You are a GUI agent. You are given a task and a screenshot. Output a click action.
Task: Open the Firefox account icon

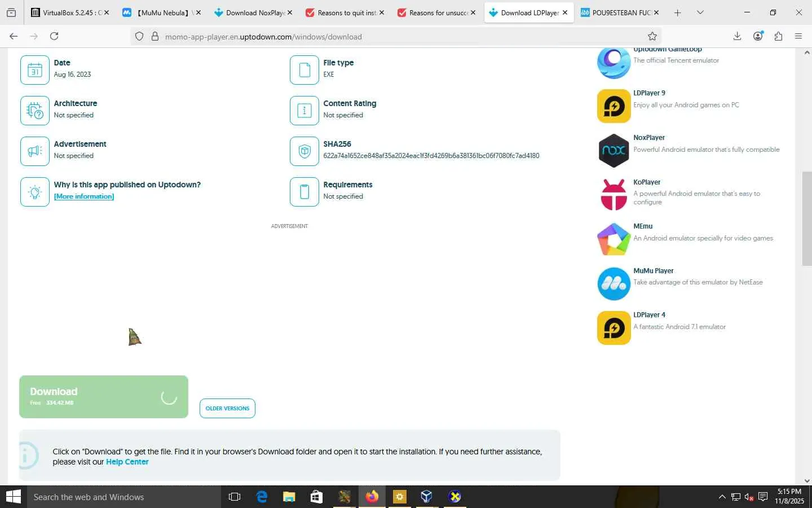point(758,36)
